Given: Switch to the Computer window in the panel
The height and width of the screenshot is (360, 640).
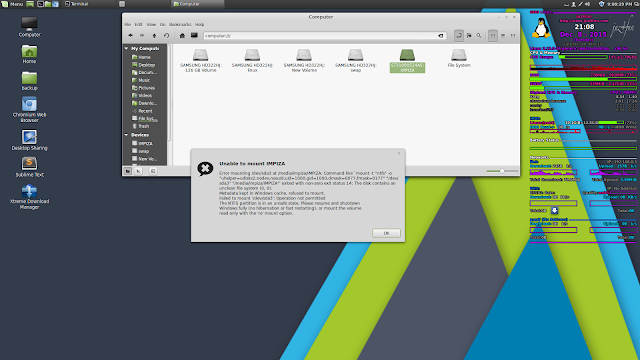Looking at the screenshot, I should pos(198,4).
